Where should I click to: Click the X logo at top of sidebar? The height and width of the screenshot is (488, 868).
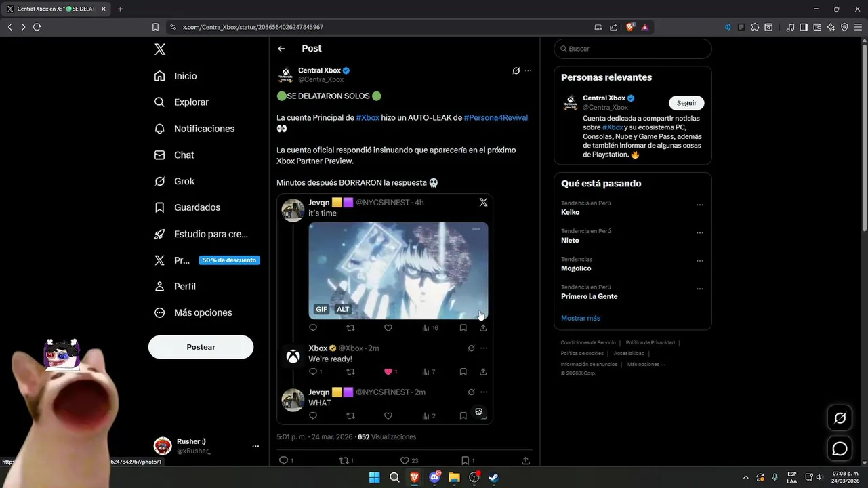tap(160, 49)
